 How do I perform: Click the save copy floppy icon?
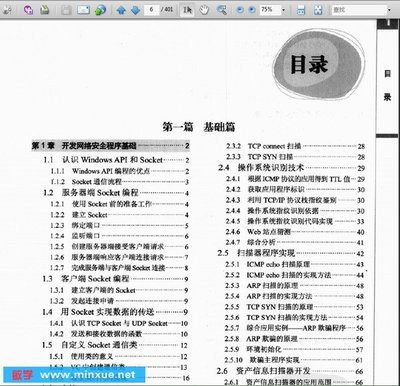(66, 10)
